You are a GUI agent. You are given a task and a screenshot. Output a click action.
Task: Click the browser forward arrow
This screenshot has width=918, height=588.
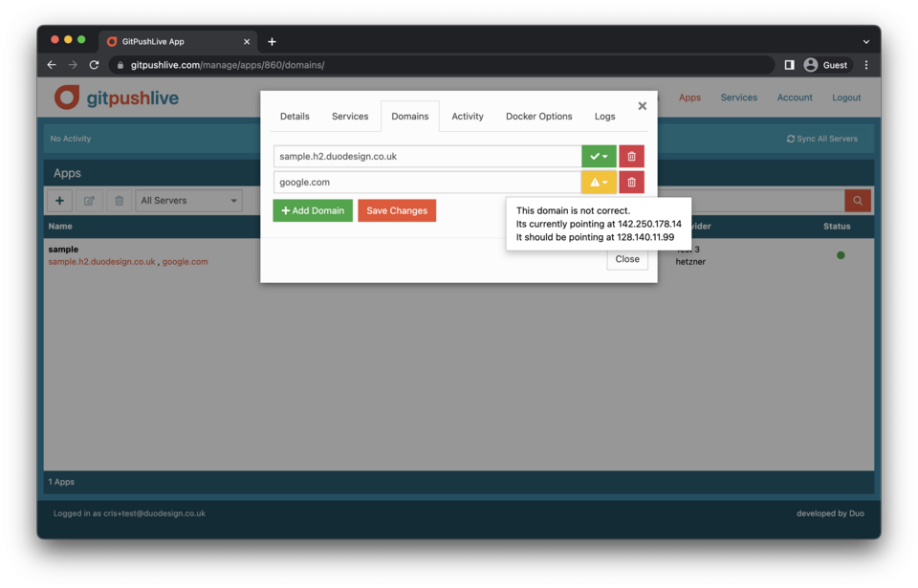73,65
